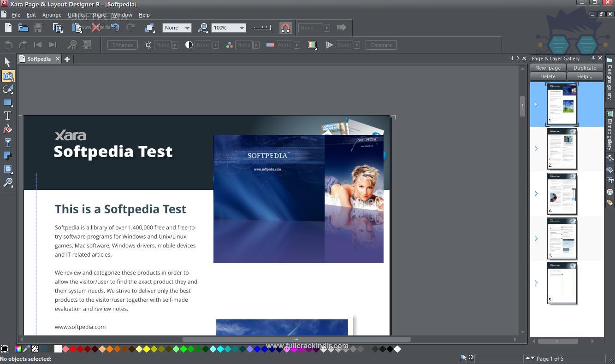Click the eyedropper icon in color line
The width and height of the screenshot is (615, 364).
point(26,349)
